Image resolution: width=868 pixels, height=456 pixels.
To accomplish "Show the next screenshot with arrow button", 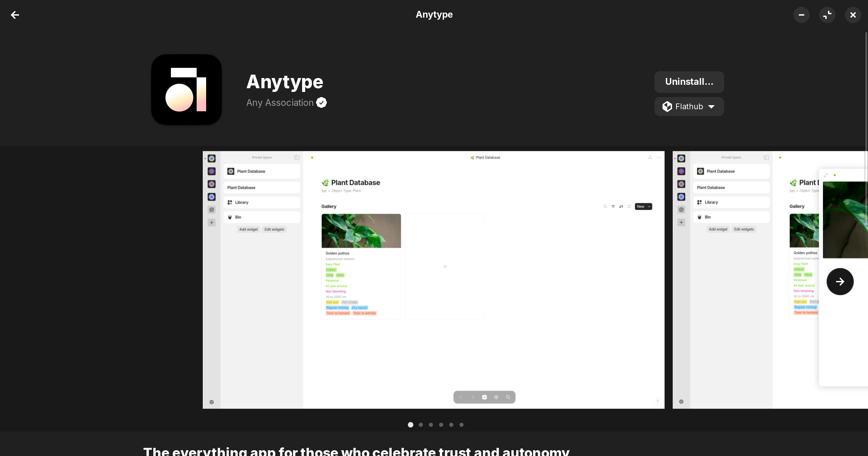I will (840, 281).
